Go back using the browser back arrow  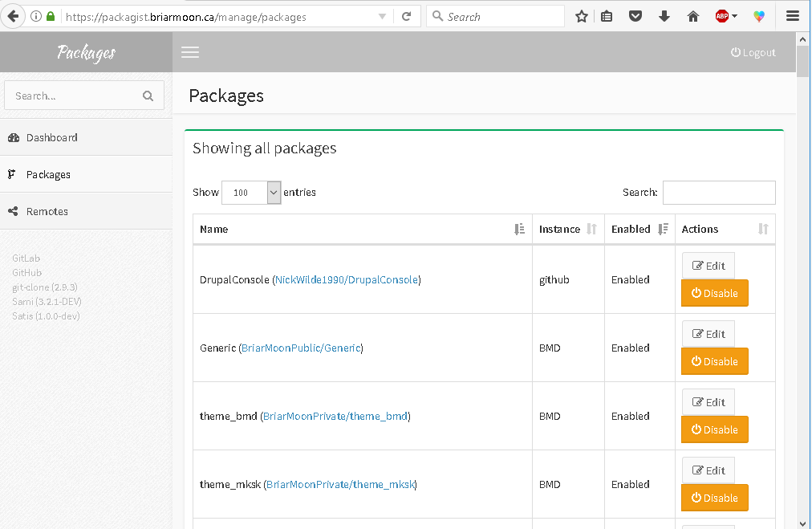click(x=13, y=16)
